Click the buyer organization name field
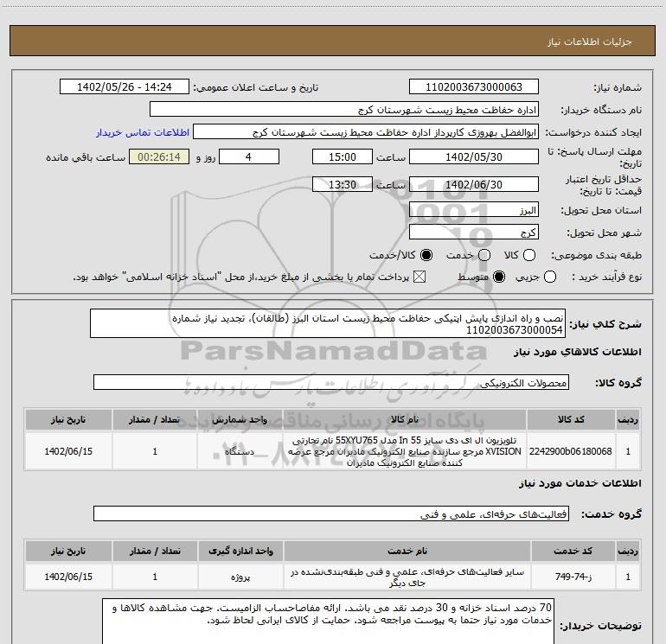Image resolution: width=666 pixels, height=644 pixels. (x=344, y=109)
